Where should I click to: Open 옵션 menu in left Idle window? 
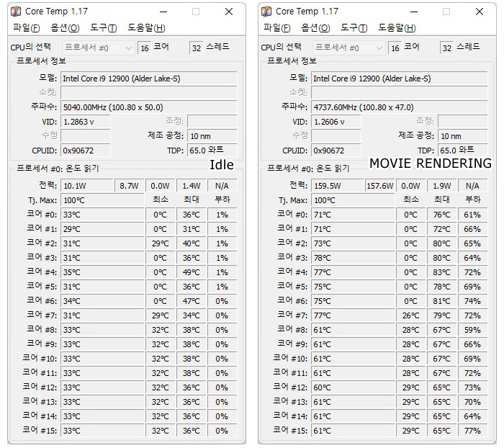pos(65,28)
